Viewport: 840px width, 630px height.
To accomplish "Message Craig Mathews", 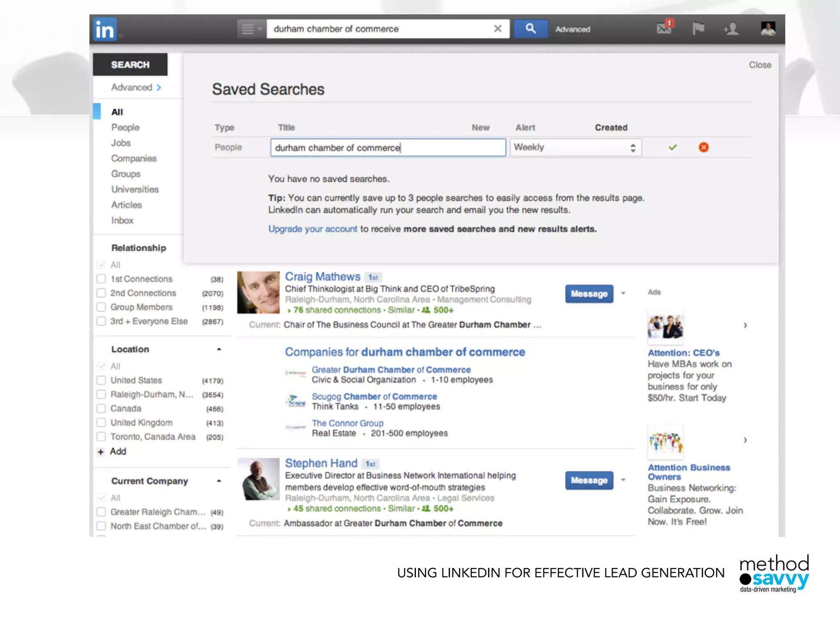I will tap(589, 294).
